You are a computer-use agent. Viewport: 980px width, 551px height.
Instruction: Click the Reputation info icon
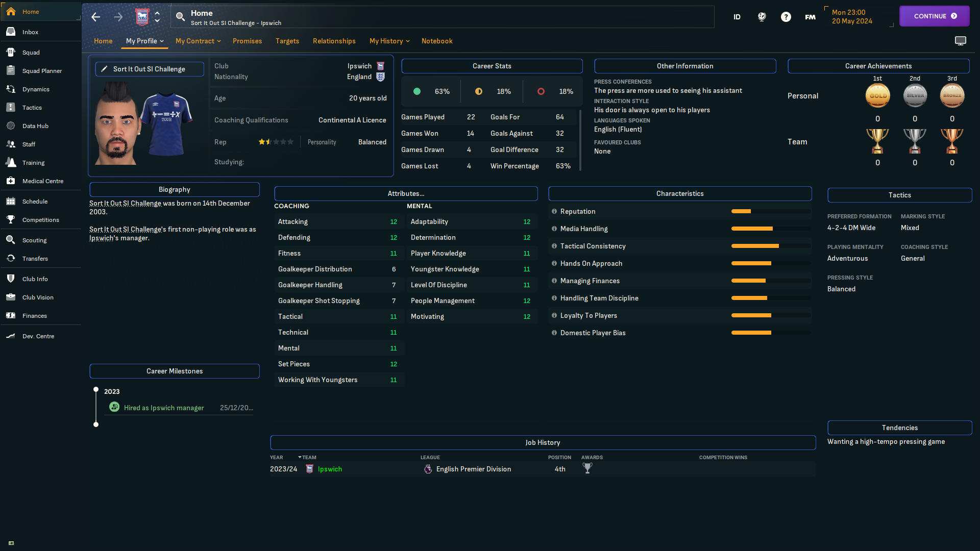[x=554, y=211]
